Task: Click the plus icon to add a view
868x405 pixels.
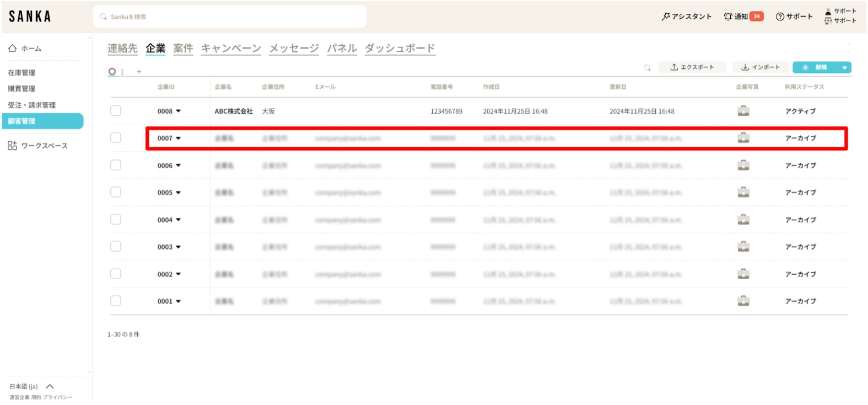Action: coord(139,72)
